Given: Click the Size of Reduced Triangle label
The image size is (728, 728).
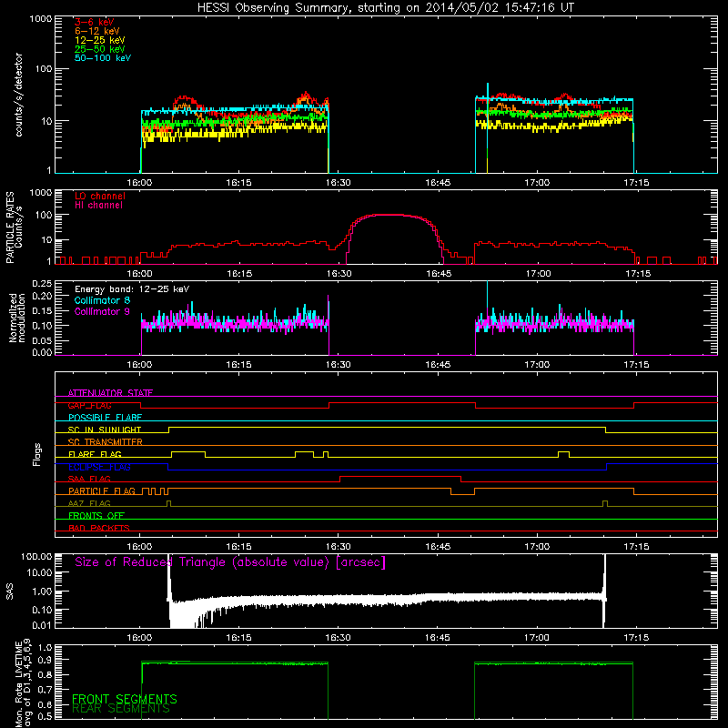Looking at the screenshot, I should 230,562.
